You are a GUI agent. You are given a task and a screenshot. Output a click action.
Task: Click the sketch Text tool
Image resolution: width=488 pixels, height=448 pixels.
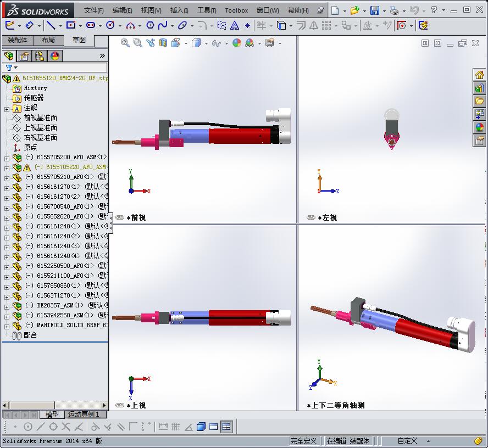tap(235, 25)
